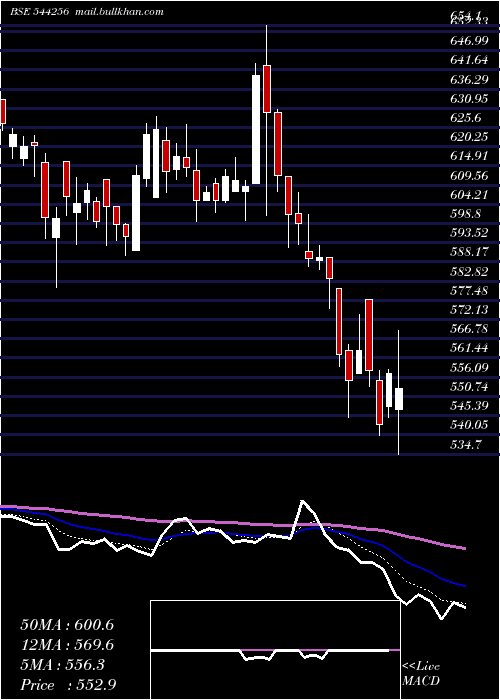Select the 550.74 price axis label
The width and height of the screenshot is (500, 700).
pyautogui.click(x=468, y=387)
